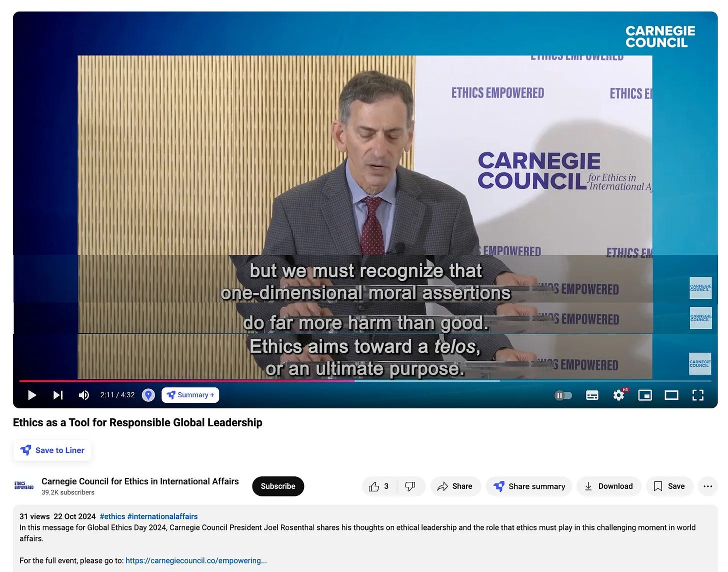Click the Liner pin icon in player
Viewport: 728px width, 572px height.
click(148, 395)
